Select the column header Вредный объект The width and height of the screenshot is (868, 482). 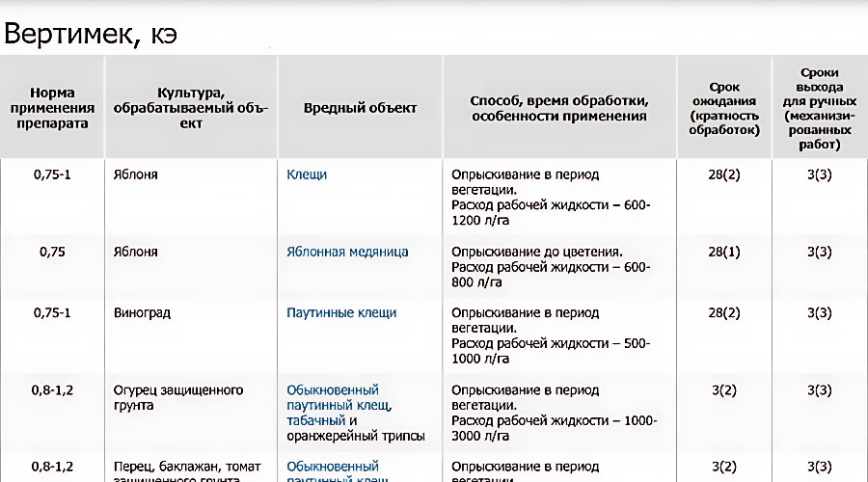(360, 108)
